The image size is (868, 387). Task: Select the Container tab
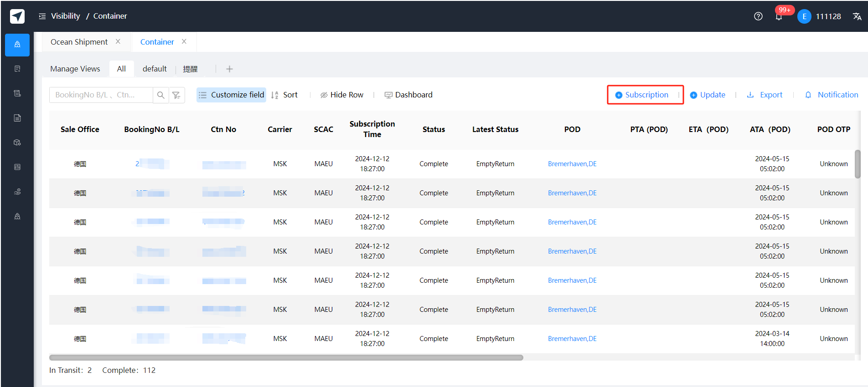click(157, 42)
